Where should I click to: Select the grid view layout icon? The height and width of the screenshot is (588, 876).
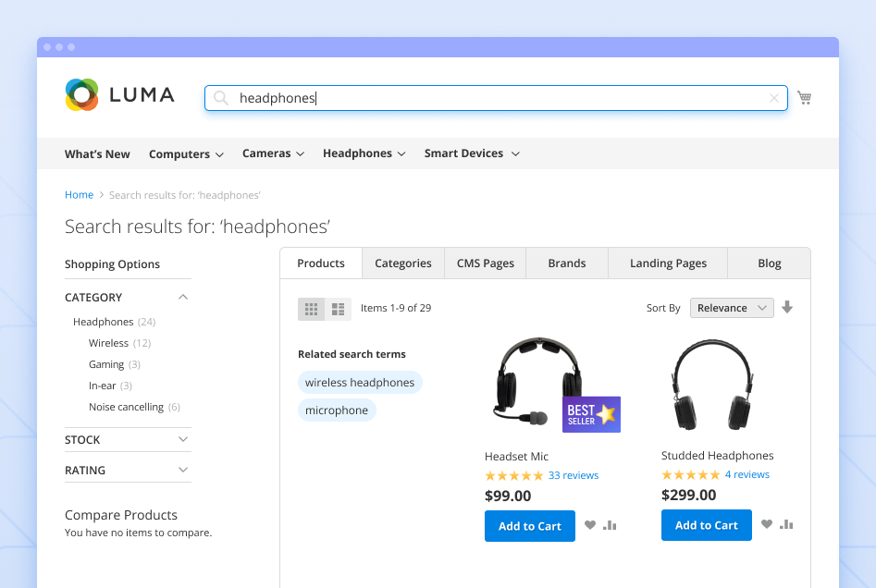click(311, 308)
